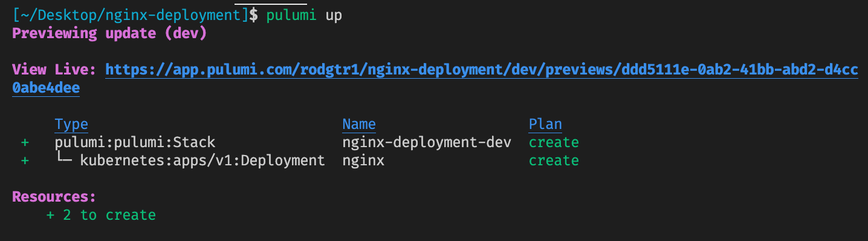The height and width of the screenshot is (241, 868).
Task: Click the nginx resource name
Action: (x=363, y=160)
